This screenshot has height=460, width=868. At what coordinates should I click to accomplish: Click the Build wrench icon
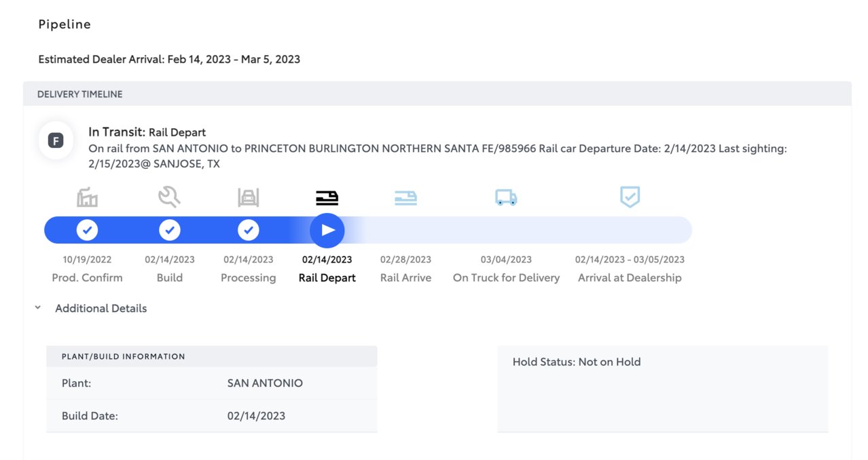click(169, 197)
